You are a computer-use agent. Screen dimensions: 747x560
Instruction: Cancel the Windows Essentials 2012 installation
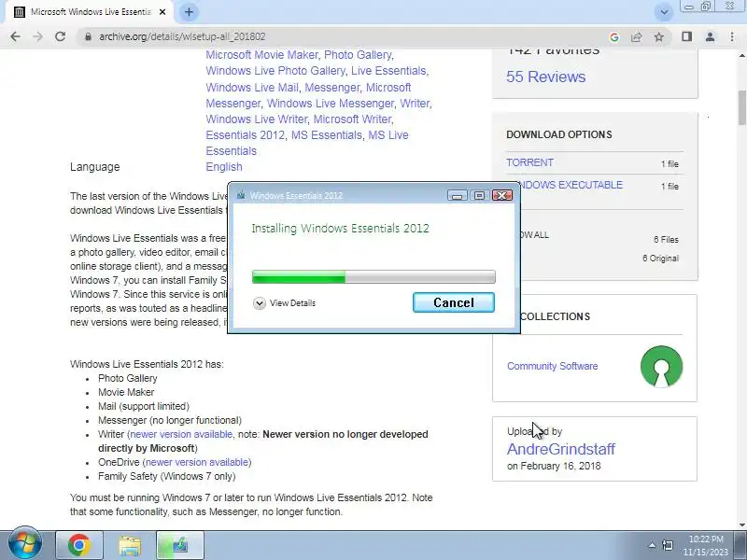pos(454,302)
